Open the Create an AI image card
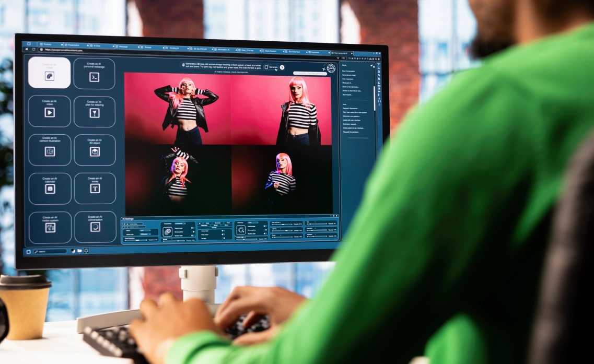Screen dimensions: 594x364 pos(49,73)
